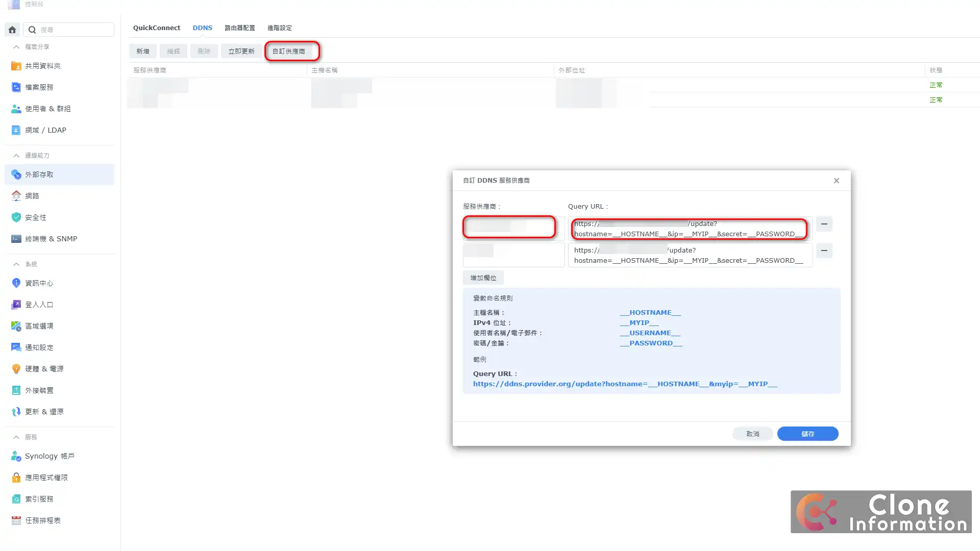Click inside the sidebar search box
980x551 pixels.
click(x=69, y=30)
